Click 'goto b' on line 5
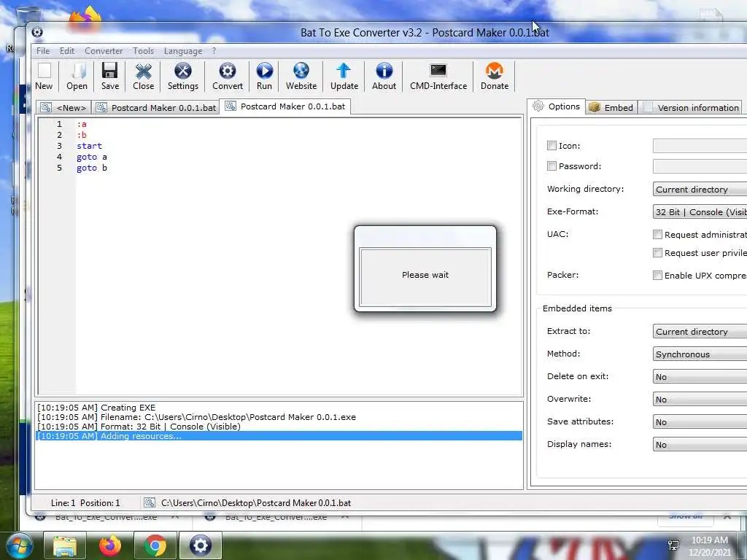This screenshot has width=747, height=560. pyautogui.click(x=91, y=168)
